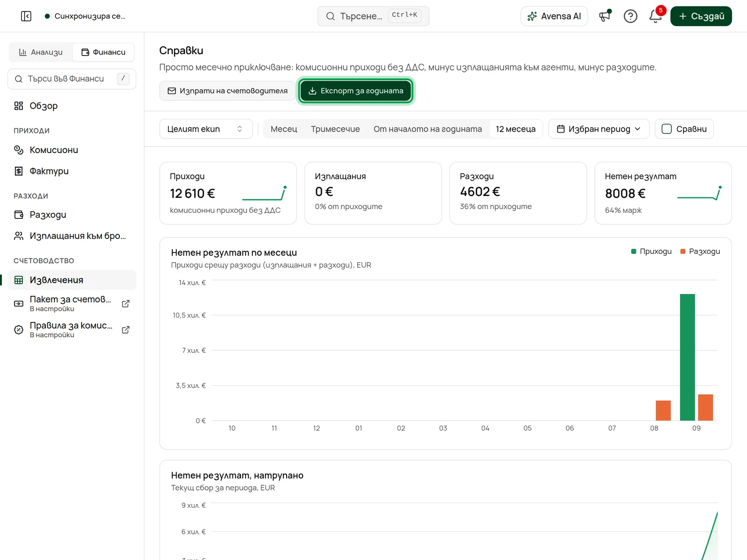Open Разходи in the sidebar

pos(72,215)
